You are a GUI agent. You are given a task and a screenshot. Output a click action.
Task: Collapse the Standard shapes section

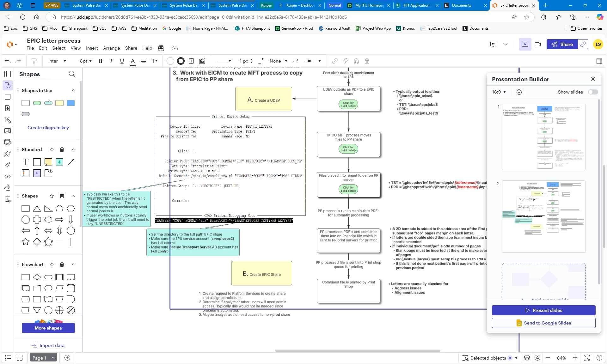(x=73, y=149)
